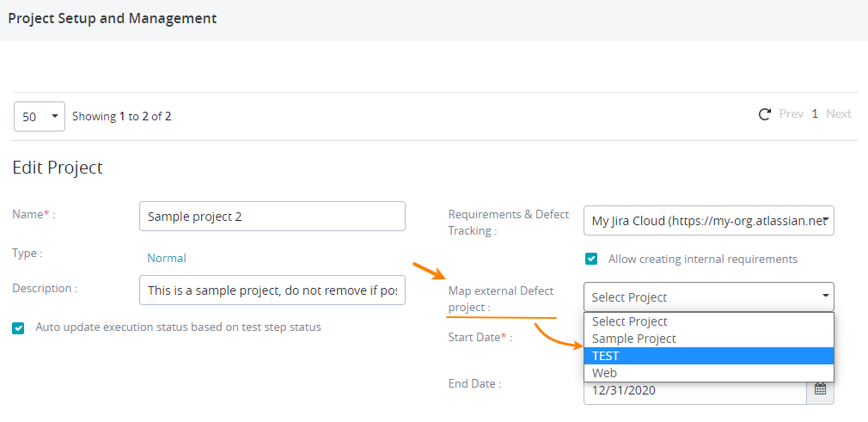
Task: Expand Requirements & Defect Tracking dropdown
Action: click(708, 221)
